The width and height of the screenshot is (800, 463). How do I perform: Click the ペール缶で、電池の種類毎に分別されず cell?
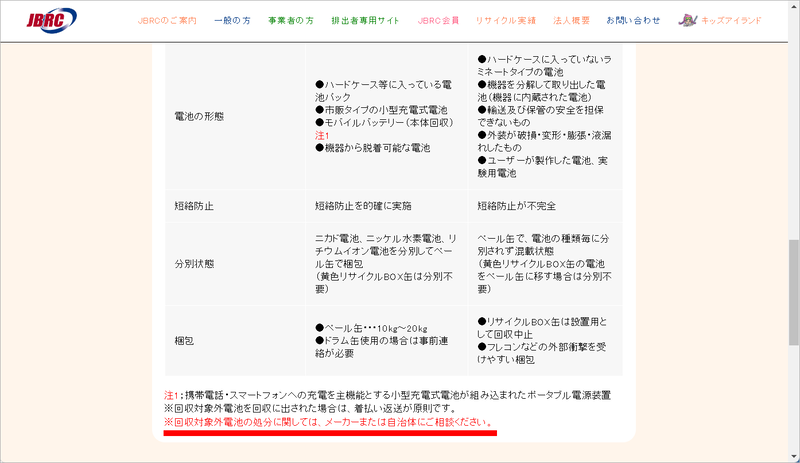pyautogui.click(x=544, y=264)
